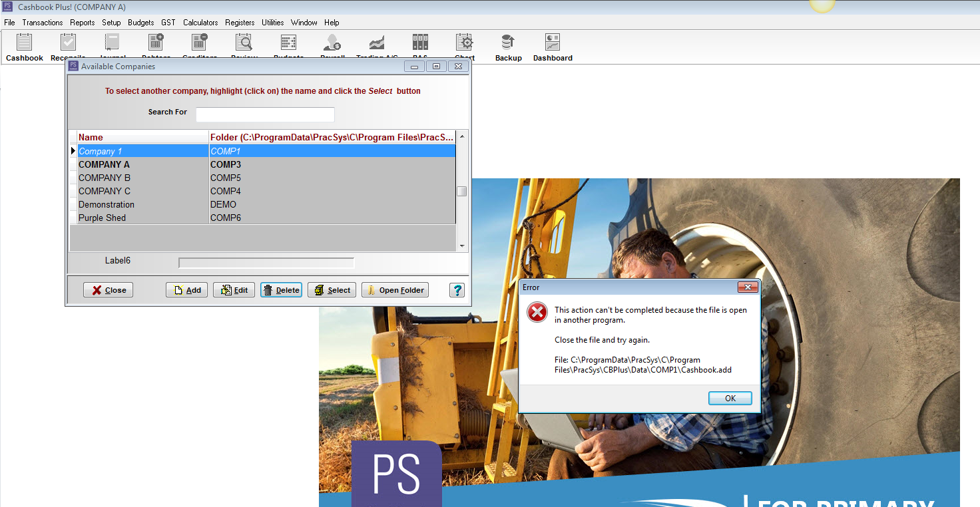Screen dimensions: 980x507
Task: Open the Journal toolbar icon
Action: pos(112,42)
